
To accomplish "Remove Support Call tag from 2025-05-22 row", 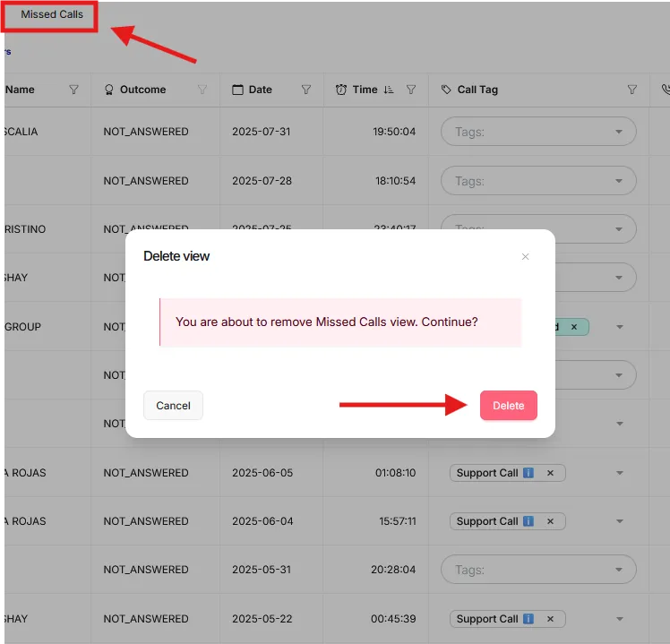I will click(550, 618).
